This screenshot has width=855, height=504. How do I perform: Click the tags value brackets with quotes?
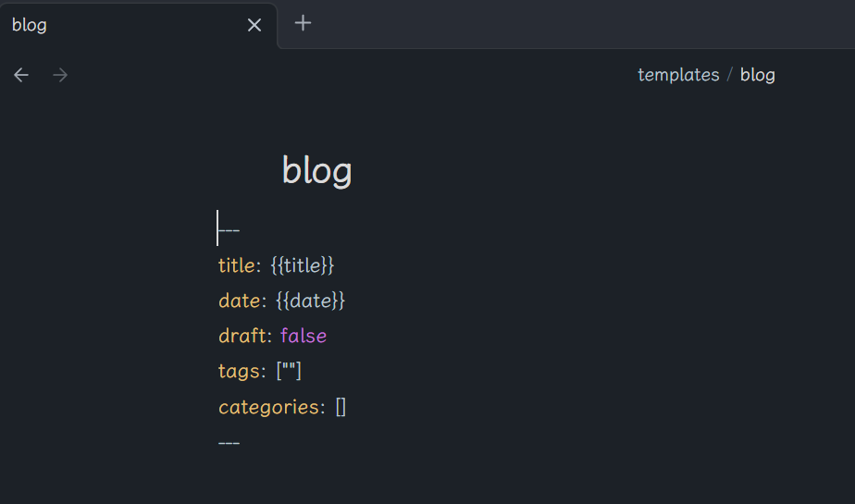(289, 372)
